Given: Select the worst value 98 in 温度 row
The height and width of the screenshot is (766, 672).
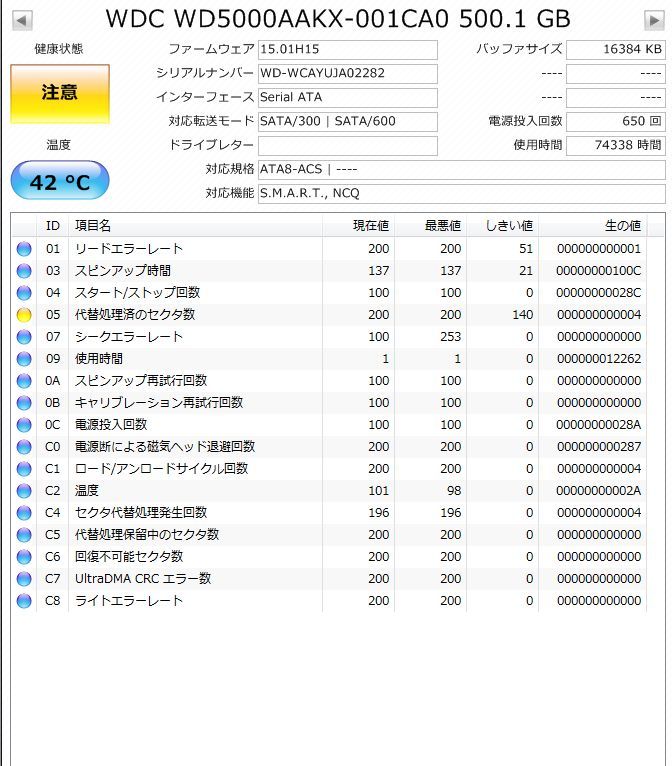Looking at the screenshot, I should click(454, 490).
